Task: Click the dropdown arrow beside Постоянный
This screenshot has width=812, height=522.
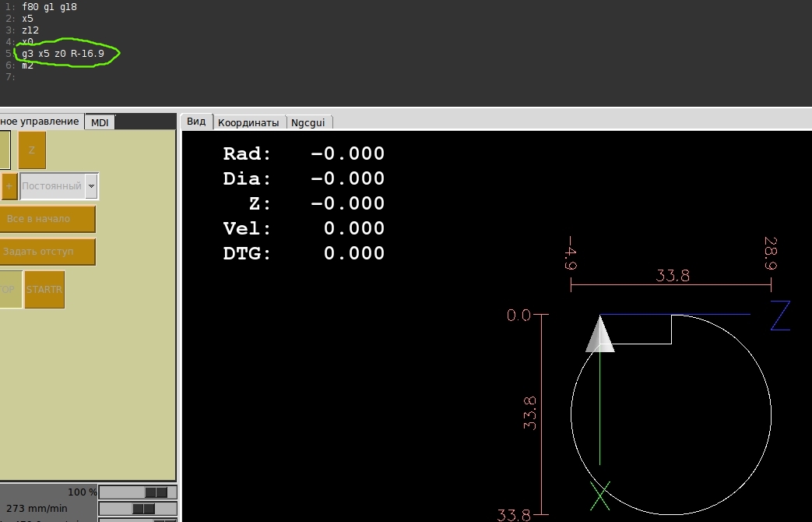Action: [91, 186]
